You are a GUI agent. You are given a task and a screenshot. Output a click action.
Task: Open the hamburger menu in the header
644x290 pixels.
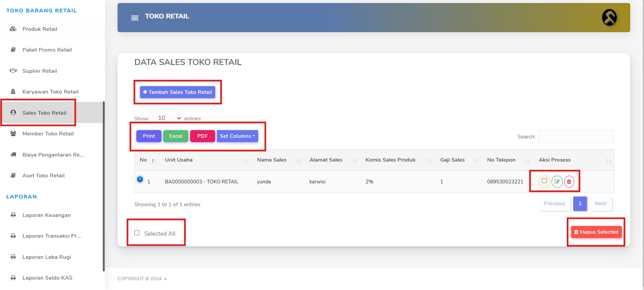coord(135,18)
